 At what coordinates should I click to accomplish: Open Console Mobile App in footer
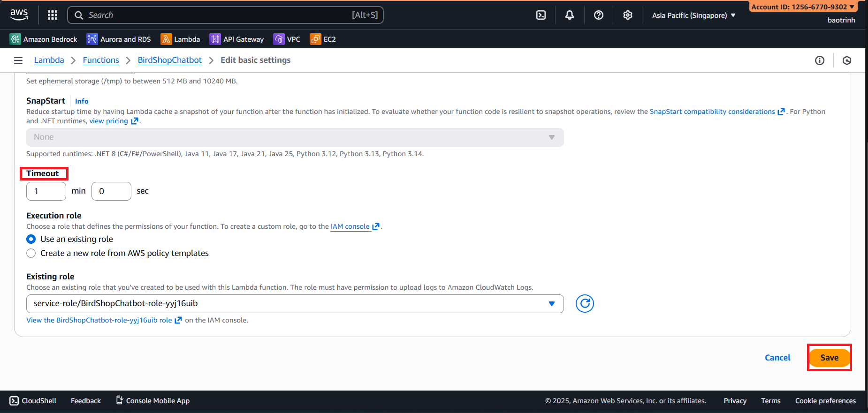pyautogui.click(x=153, y=401)
